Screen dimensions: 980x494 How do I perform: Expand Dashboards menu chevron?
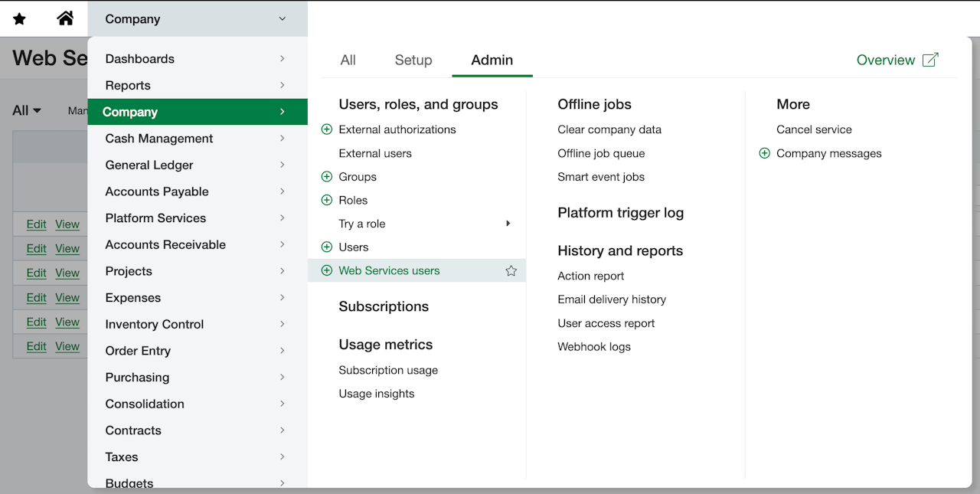283,58
